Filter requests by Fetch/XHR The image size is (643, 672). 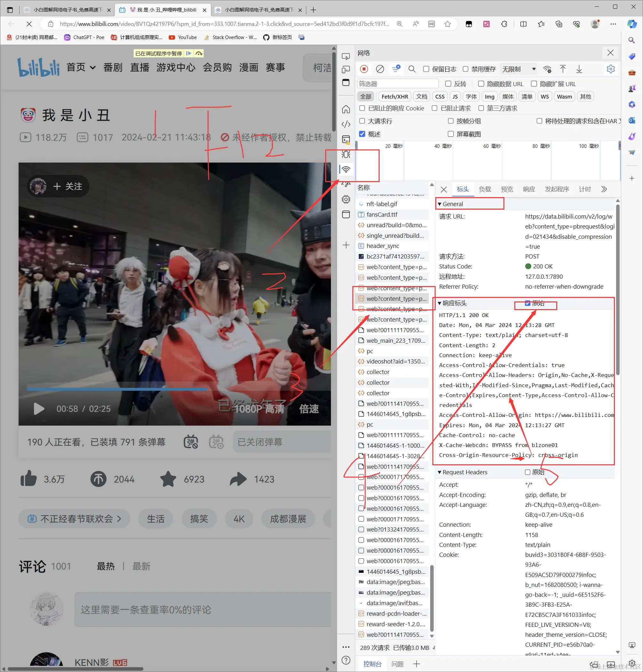click(395, 97)
